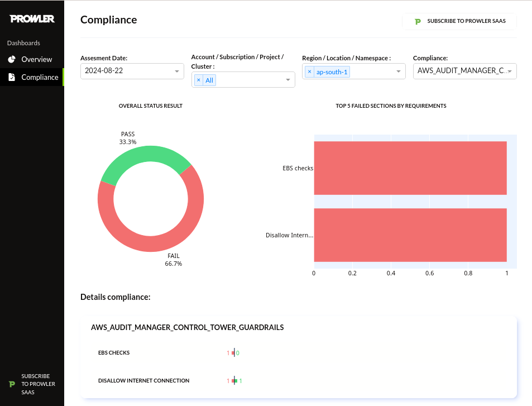Click Disallow Internet Connection pass/fail mini bar
532x406 pixels.
(x=234, y=381)
